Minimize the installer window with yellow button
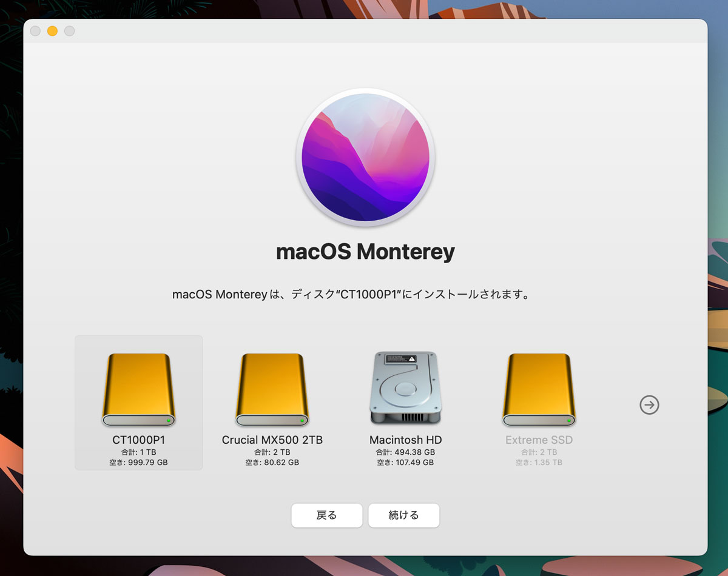Image resolution: width=728 pixels, height=576 pixels. 52,31
